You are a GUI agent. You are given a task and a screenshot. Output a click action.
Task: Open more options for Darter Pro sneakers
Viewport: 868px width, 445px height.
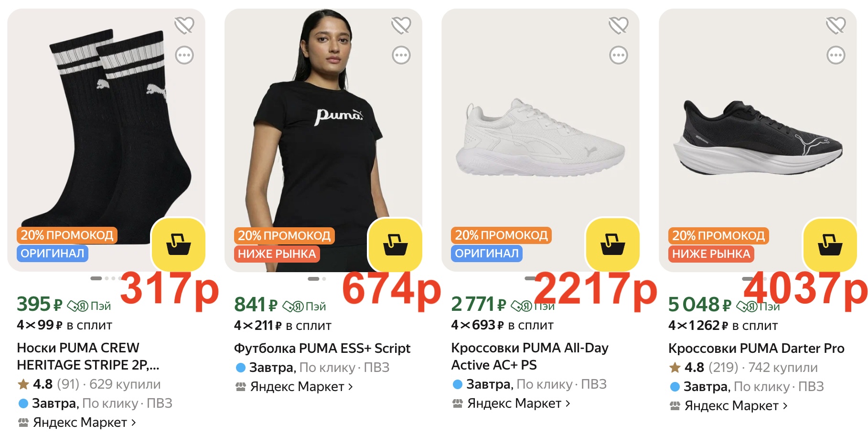[x=836, y=55]
